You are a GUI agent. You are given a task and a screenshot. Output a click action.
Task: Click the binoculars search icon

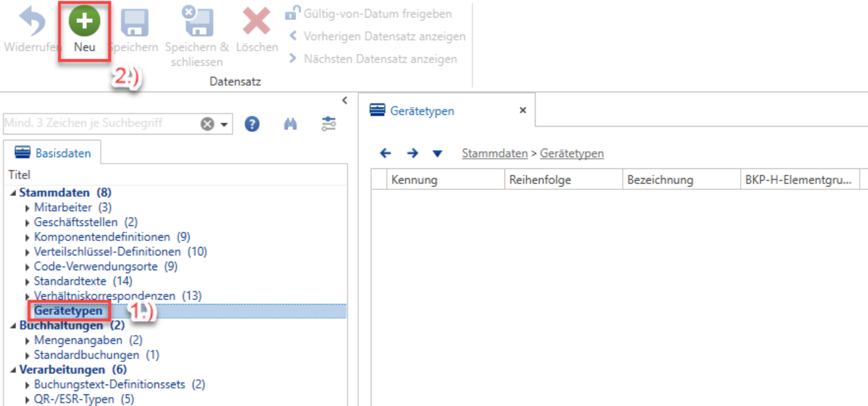pyautogui.click(x=290, y=123)
